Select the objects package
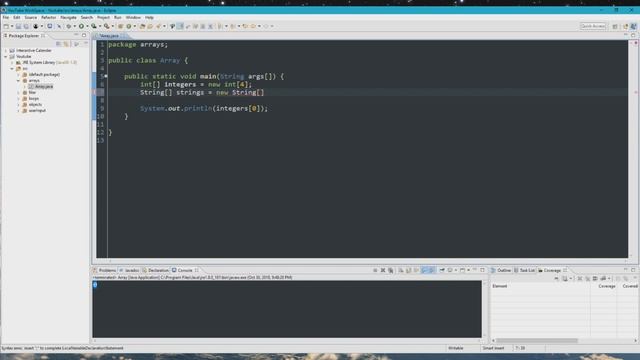Screen dimensions: 640x360 point(32,104)
